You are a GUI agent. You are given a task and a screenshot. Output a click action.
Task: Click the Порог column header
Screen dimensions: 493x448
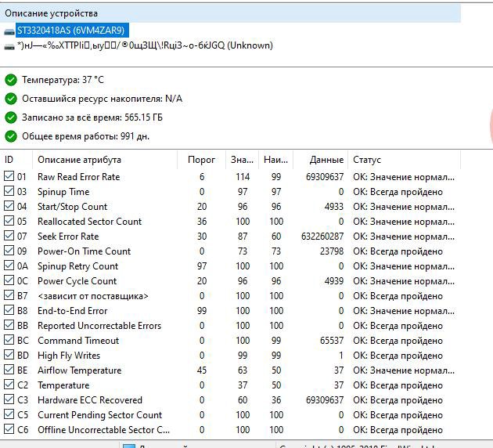pos(202,160)
